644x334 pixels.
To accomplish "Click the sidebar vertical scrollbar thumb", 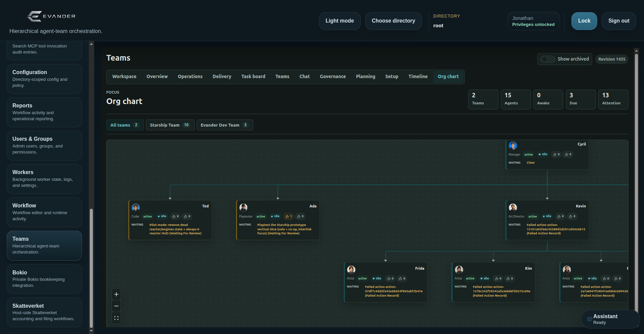I will coord(91,268).
